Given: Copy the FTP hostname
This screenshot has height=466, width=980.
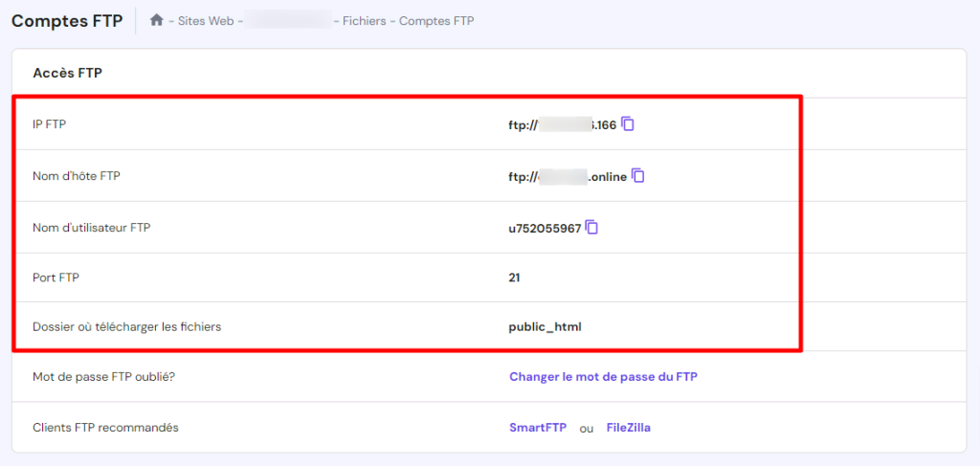Looking at the screenshot, I should pos(638,175).
